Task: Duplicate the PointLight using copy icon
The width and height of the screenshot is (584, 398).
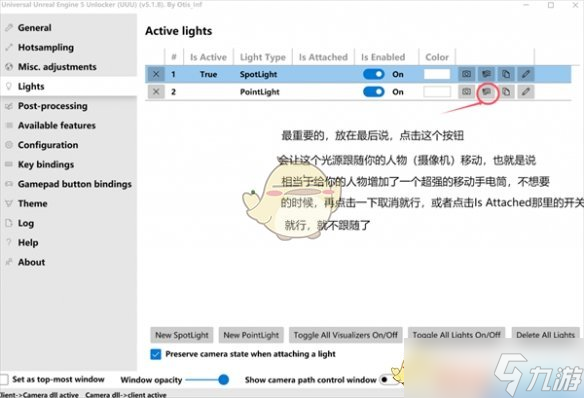Action: click(x=506, y=92)
